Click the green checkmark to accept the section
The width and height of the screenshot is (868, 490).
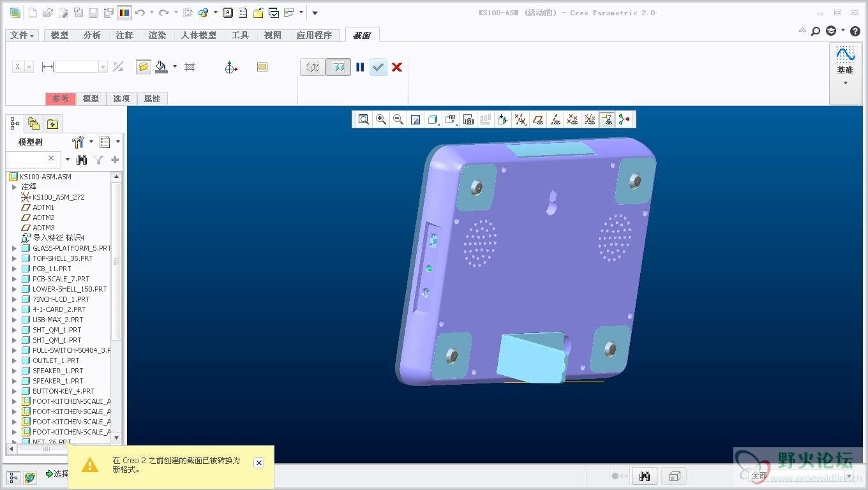378,67
